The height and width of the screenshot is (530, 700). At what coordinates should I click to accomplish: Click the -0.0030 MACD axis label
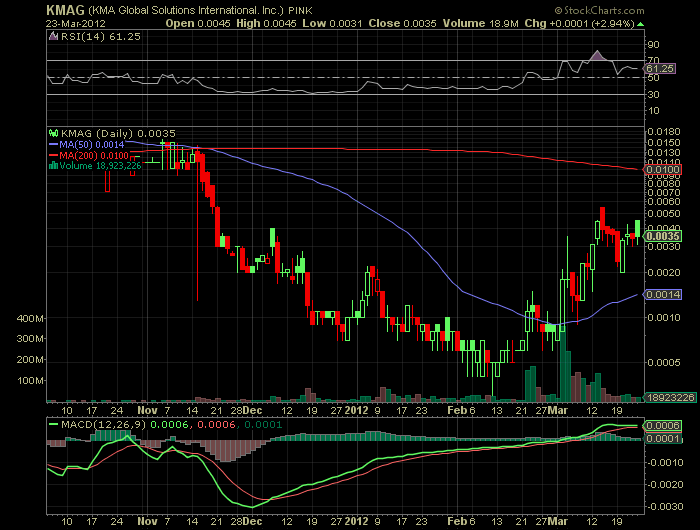(665, 506)
